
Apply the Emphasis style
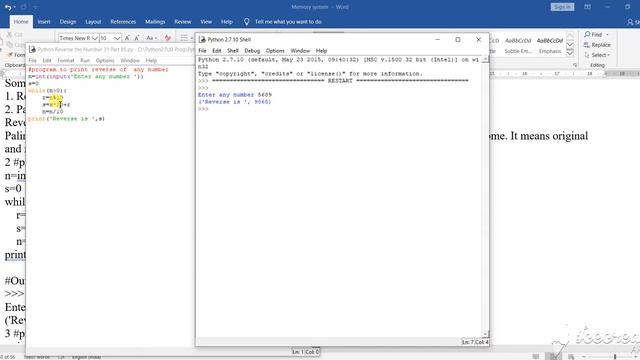[550, 45]
